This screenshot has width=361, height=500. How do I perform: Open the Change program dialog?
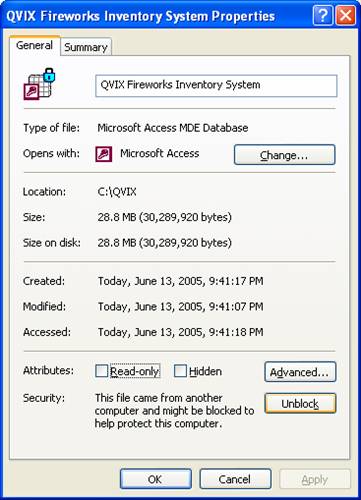[x=284, y=155]
